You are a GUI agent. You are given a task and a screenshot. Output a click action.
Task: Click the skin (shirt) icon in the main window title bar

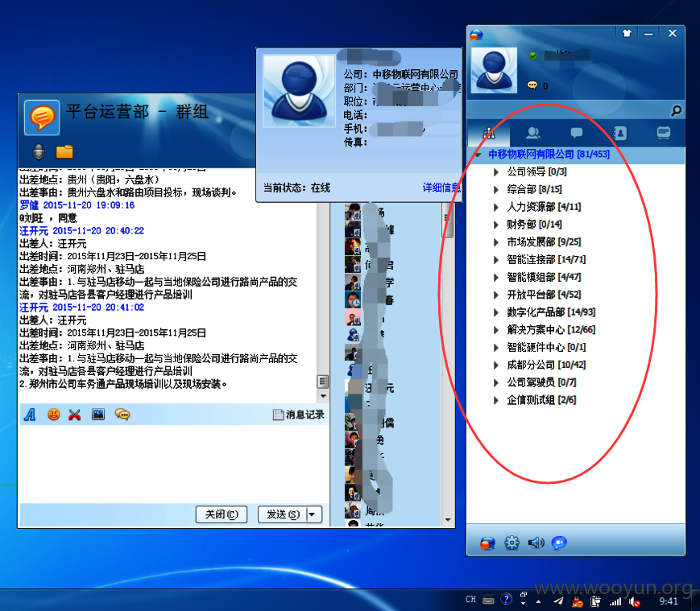pos(627,33)
